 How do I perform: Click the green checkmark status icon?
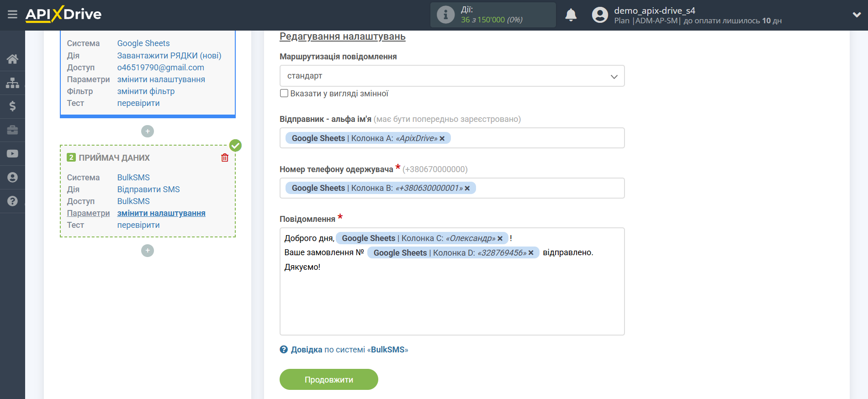pos(235,146)
